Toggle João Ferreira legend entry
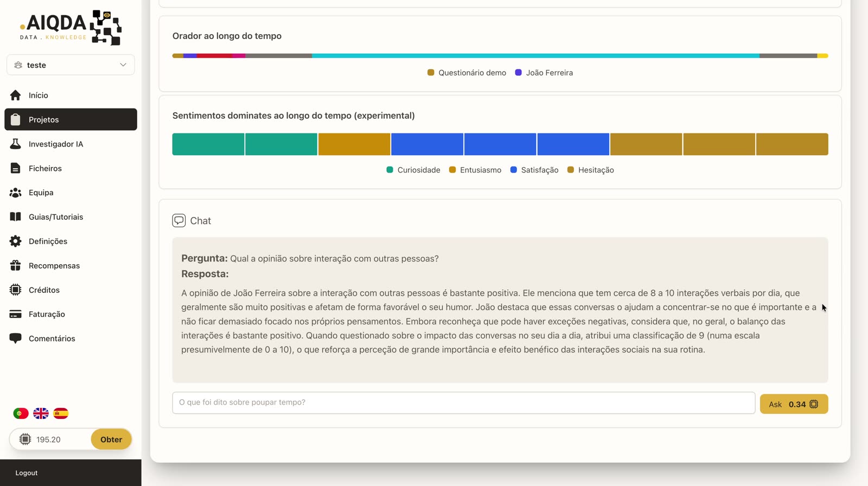 click(x=544, y=73)
